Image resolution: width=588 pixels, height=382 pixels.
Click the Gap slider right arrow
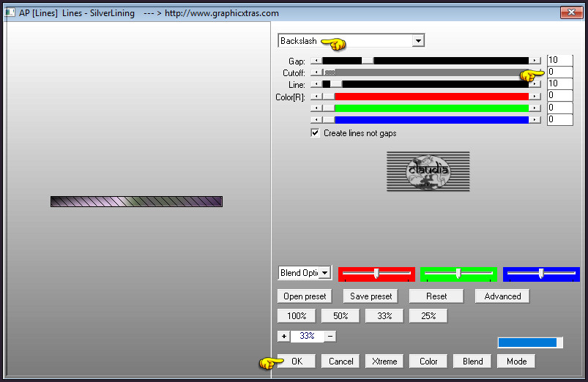535,61
